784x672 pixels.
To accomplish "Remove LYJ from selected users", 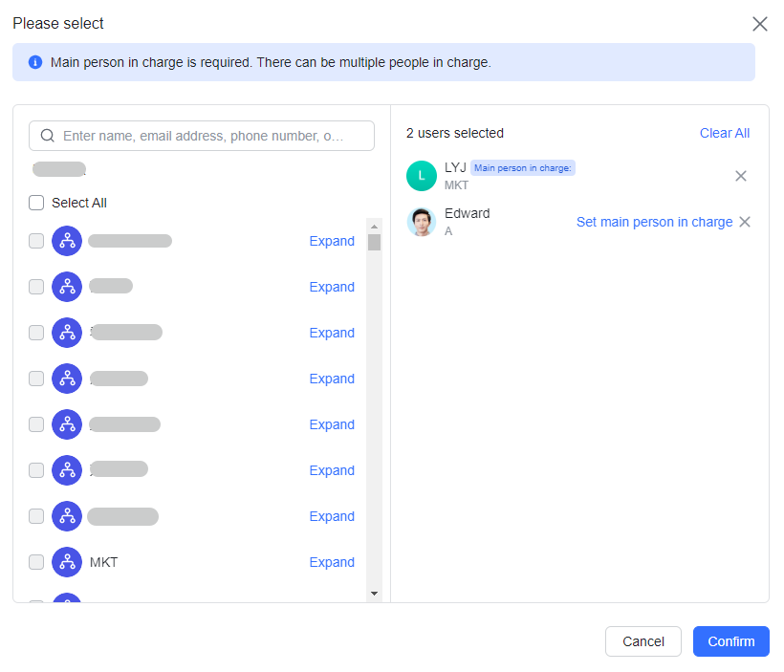I will 740,176.
